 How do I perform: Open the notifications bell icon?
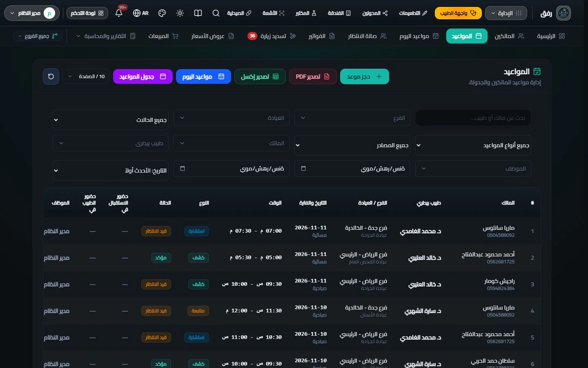119,13
